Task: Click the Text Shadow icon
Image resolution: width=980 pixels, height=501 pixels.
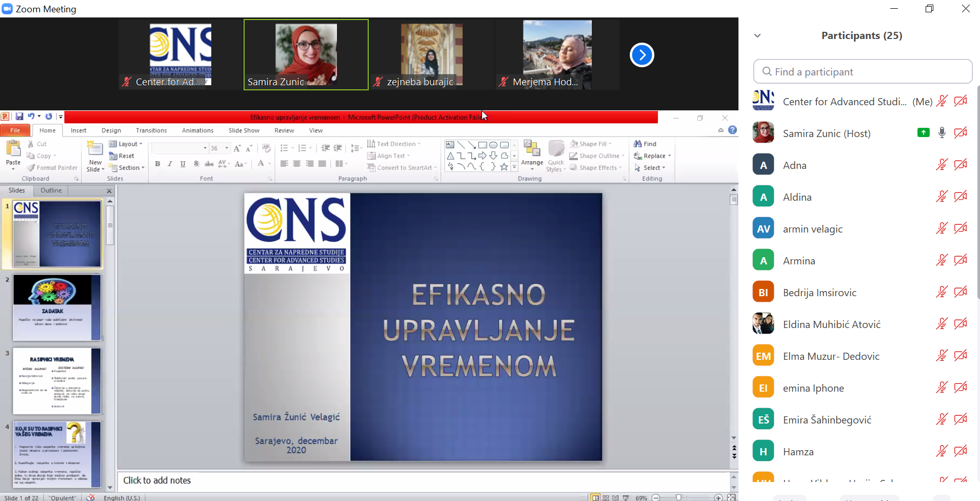Action: click(196, 164)
